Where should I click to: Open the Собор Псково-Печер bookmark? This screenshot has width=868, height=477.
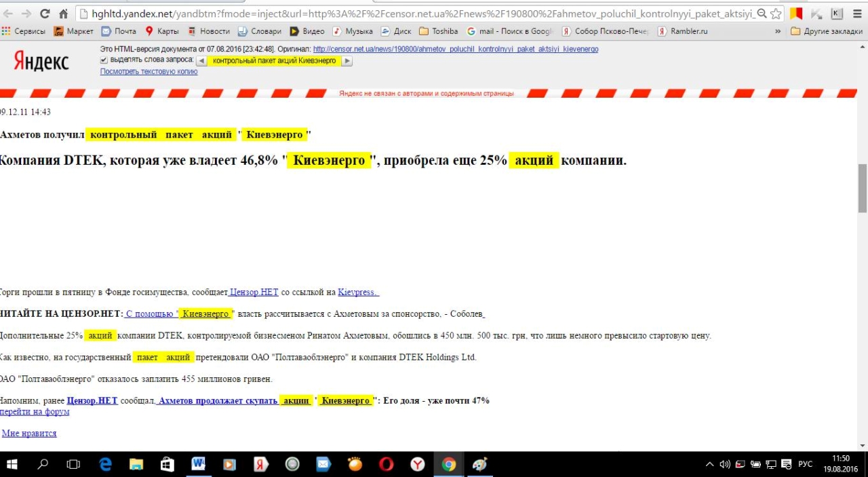pyautogui.click(x=605, y=31)
